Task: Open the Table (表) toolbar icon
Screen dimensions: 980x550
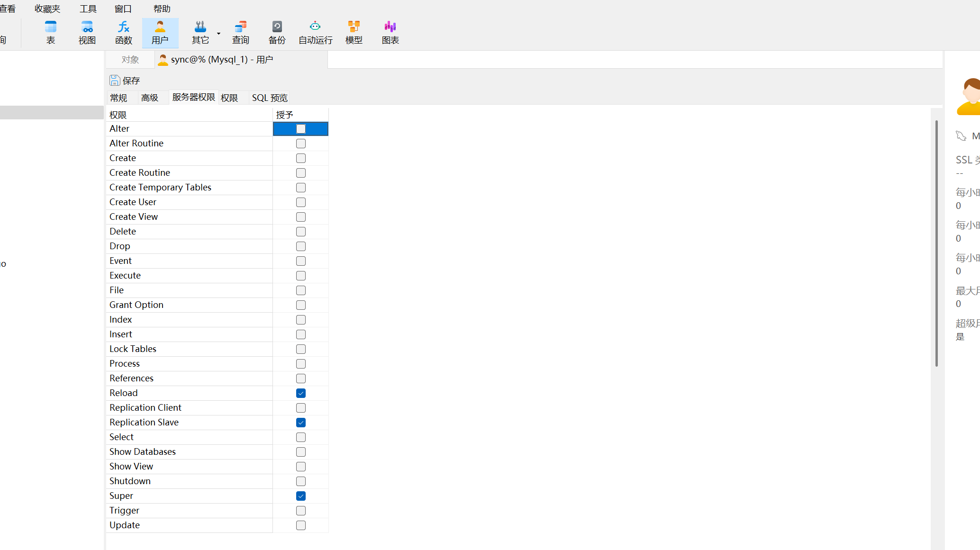Action: coord(50,32)
